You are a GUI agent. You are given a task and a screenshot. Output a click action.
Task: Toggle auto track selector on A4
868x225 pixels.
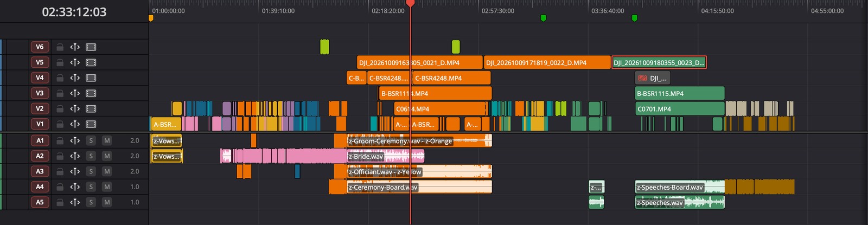[x=75, y=187]
